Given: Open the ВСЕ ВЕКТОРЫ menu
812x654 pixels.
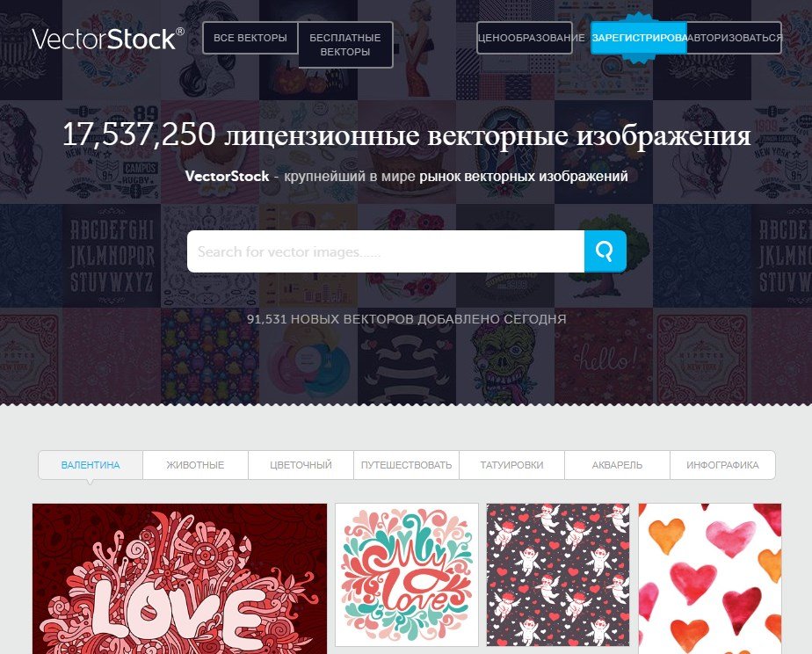Looking at the screenshot, I should pyautogui.click(x=250, y=38).
